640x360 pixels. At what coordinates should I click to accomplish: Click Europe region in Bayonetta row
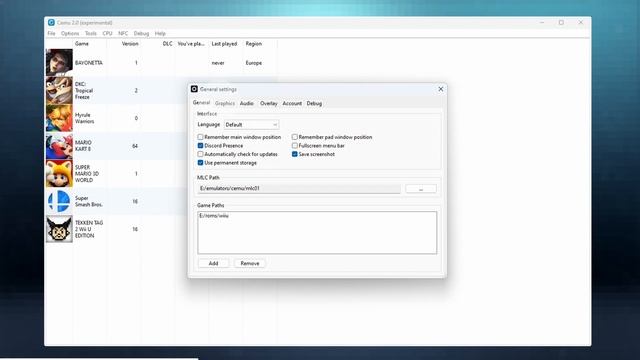tap(253, 63)
